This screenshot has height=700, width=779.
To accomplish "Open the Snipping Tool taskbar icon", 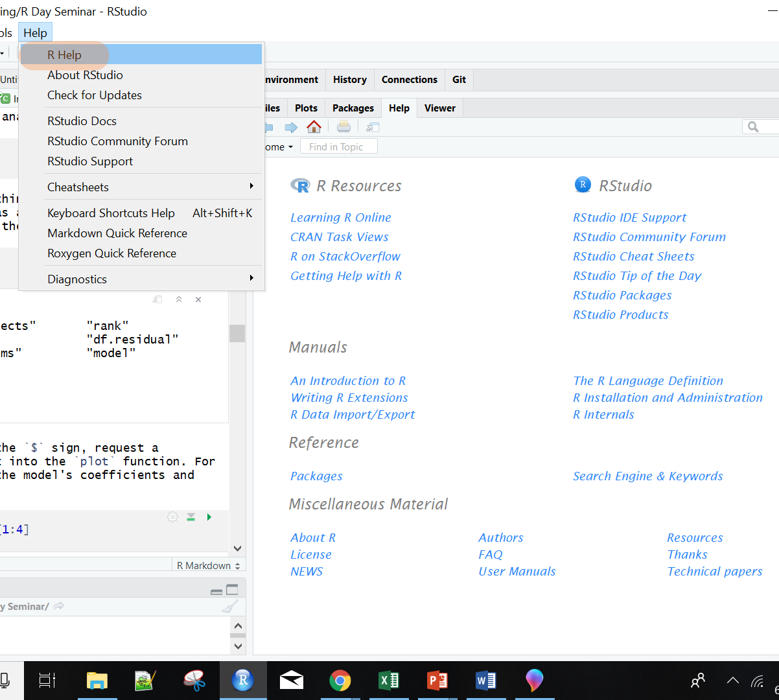I will [x=194, y=681].
